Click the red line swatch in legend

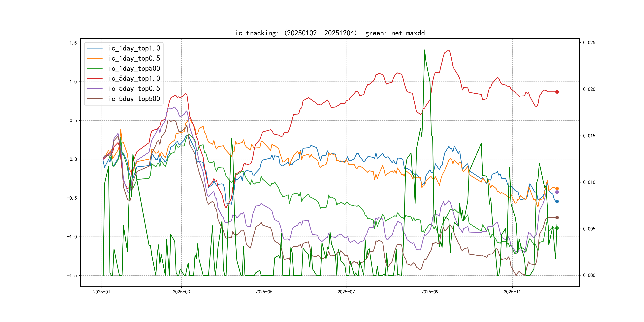[95, 79]
